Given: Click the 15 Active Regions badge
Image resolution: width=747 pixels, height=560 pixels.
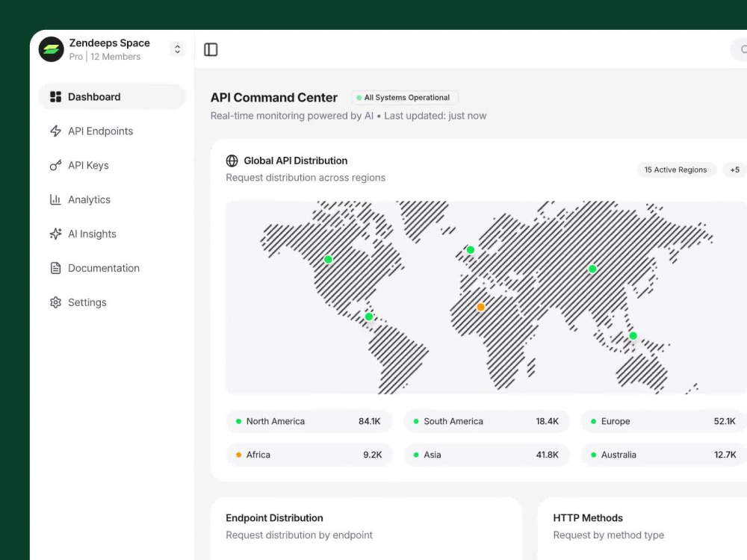Looking at the screenshot, I should [x=675, y=169].
